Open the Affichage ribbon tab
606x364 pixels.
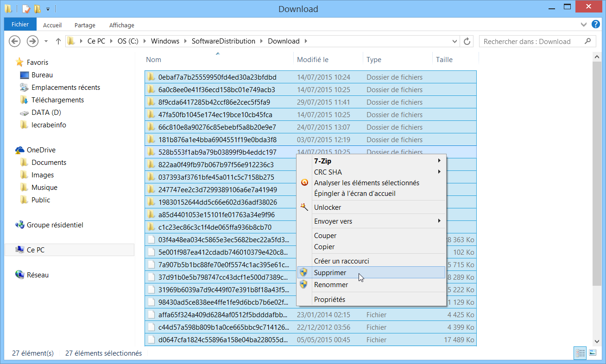pos(122,25)
